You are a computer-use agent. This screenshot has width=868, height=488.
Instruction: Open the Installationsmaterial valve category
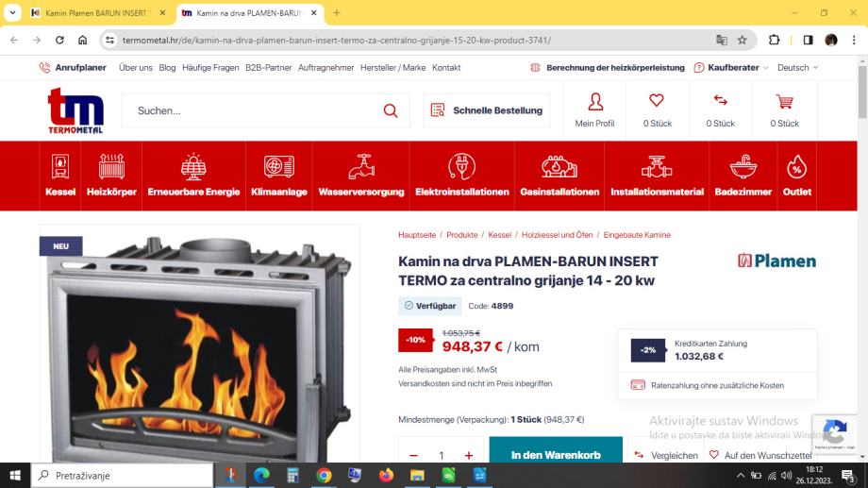[x=657, y=176]
